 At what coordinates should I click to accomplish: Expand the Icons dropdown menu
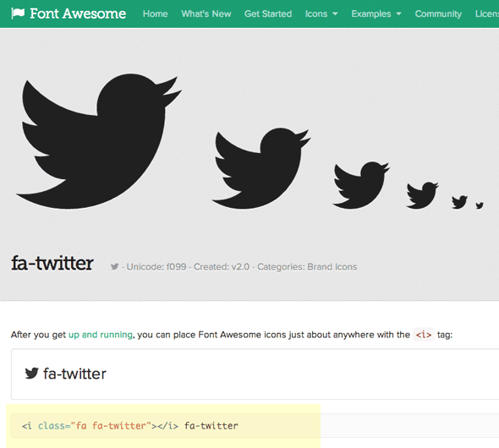pos(321,14)
